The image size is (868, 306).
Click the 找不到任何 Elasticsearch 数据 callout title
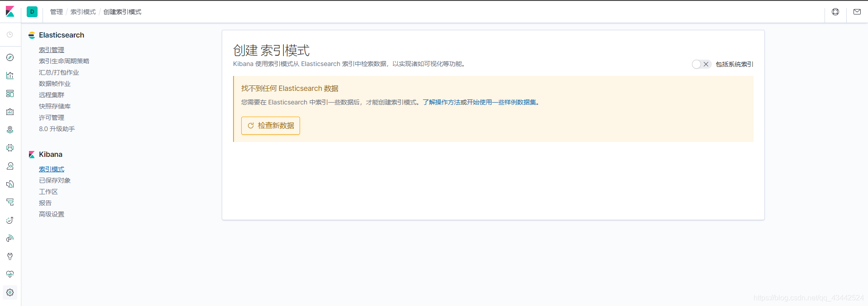pos(290,89)
